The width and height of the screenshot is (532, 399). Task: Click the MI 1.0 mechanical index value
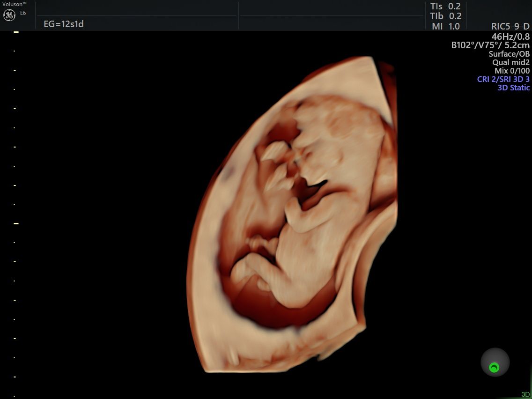[x=445, y=27]
